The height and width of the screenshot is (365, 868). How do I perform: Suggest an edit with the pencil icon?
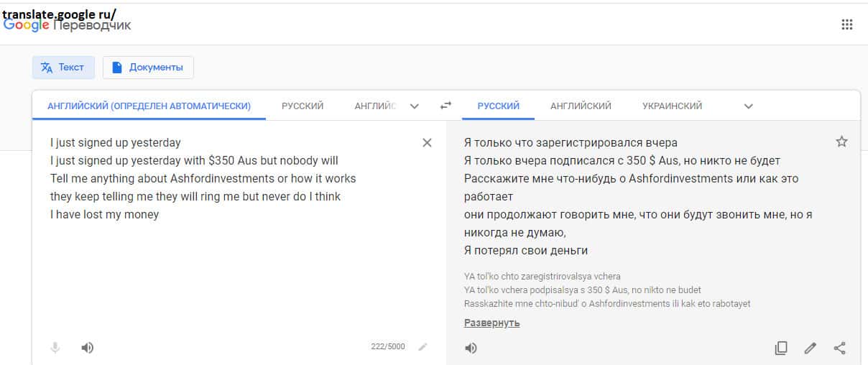[x=810, y=348]
